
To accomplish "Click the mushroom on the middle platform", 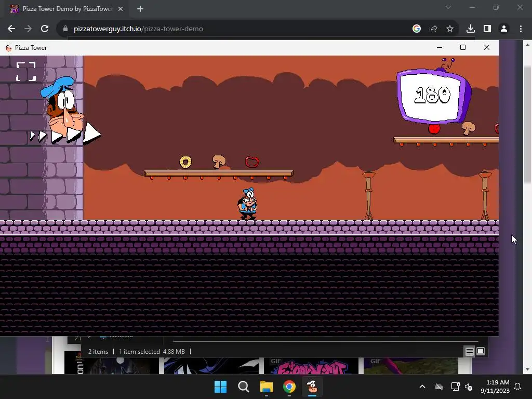I will [219, 162].
